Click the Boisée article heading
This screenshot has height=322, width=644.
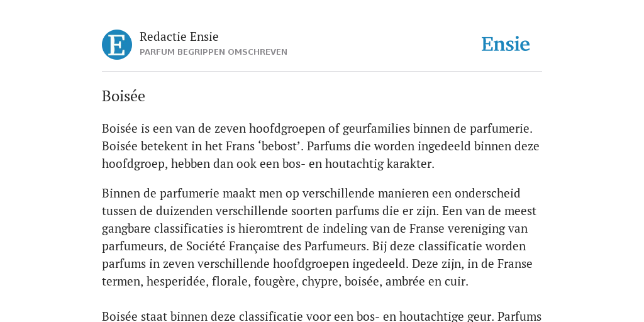pyautogui.click(x=123, y=96)
